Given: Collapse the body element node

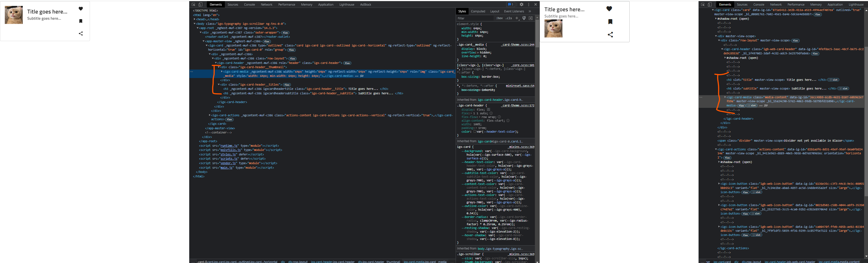Looking at the screenshot, I should point(195,24).
